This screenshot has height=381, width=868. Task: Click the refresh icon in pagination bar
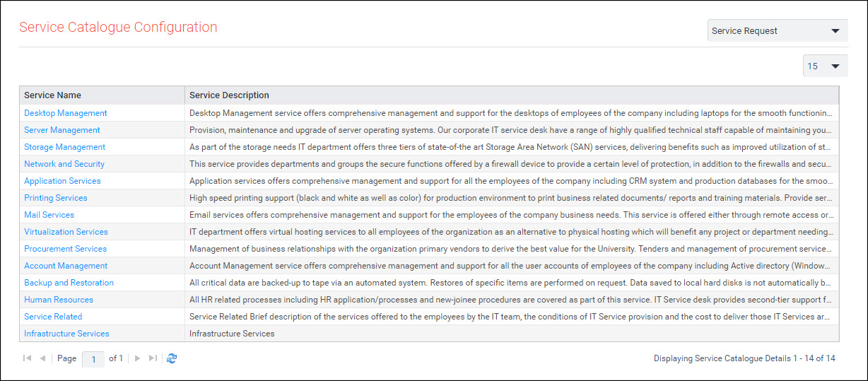172,358
